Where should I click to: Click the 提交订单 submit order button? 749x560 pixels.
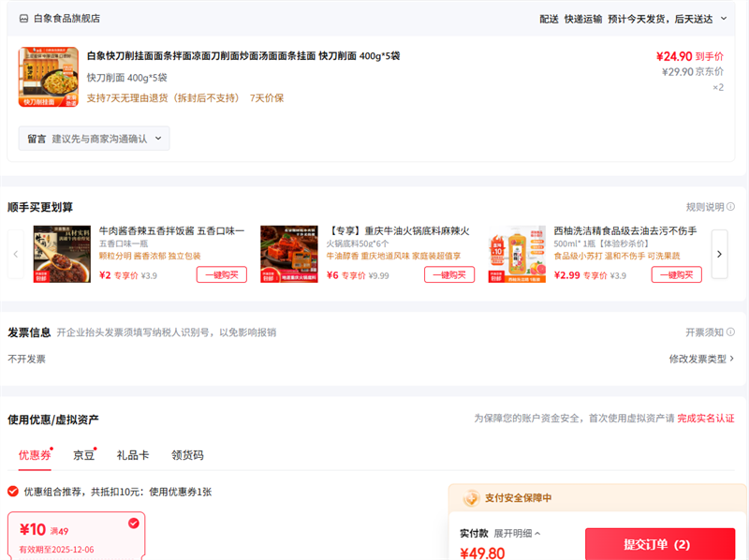point(661,543)
